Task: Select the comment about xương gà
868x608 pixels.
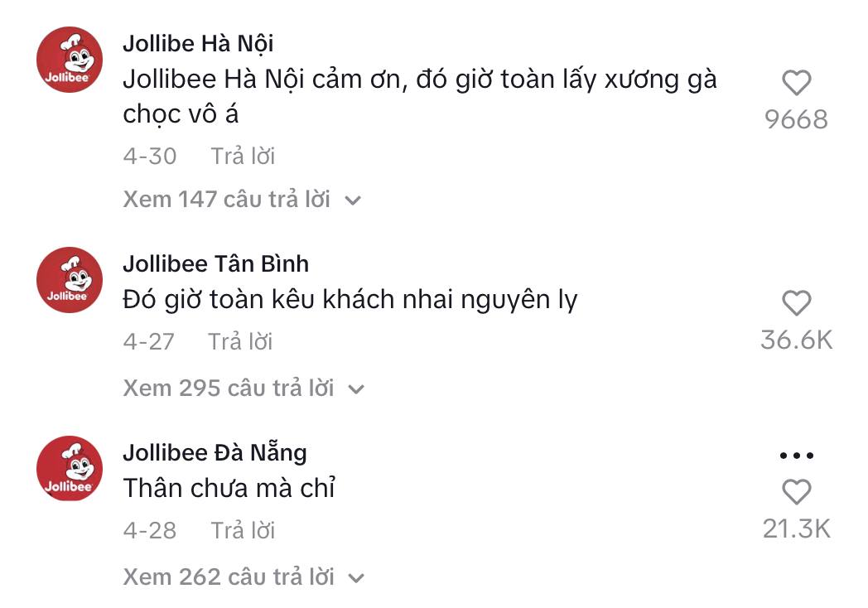Action: [420, 97]
